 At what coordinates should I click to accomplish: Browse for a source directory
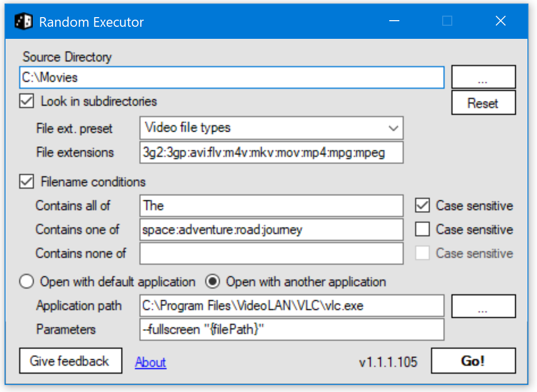coord(483,77)
